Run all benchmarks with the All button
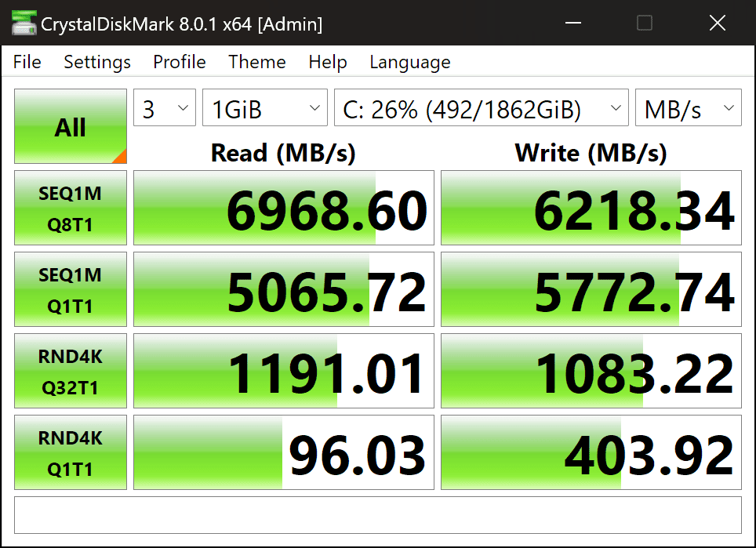756x548 pixels. point(71,126)
